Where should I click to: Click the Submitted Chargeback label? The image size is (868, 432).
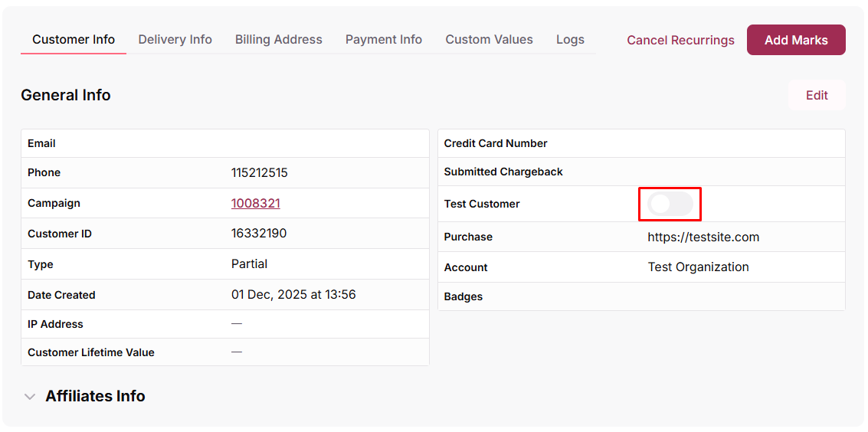(x=503, y=172)
